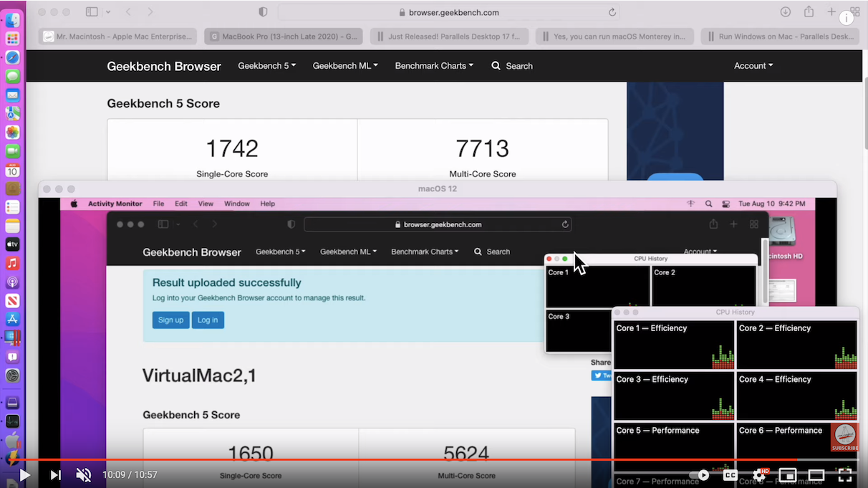Click the Sign up button
Viewport: 868px width, 488px height.
pyautogui.click(x=170, y=320)
